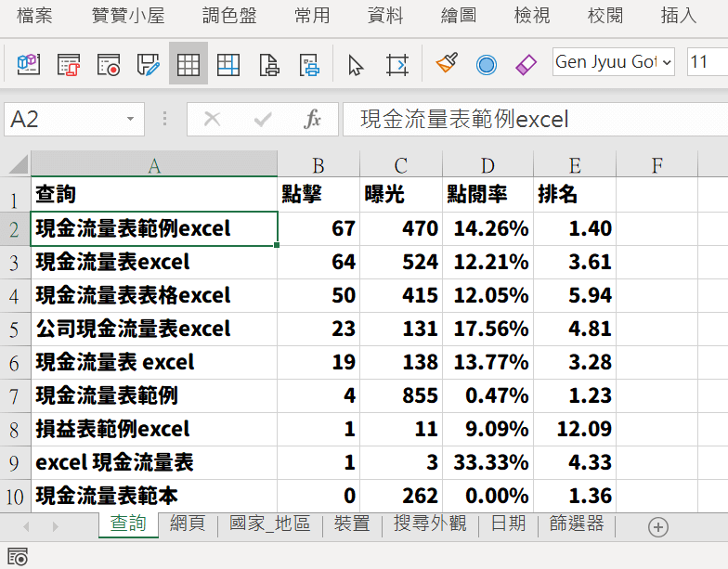The width and height of the screenshot is (728, 569).
Task: Open the 檔案 menu
Action: (34, 16)
